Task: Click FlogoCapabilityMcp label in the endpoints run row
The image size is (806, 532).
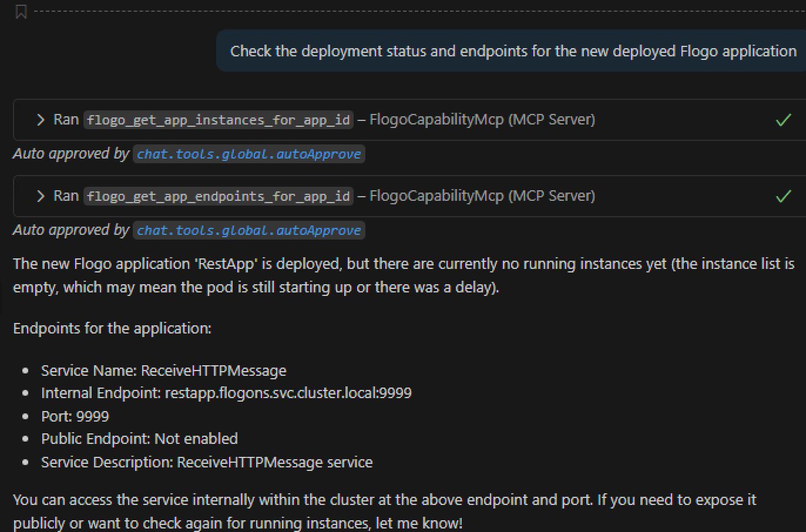Action: click(436, 196)
